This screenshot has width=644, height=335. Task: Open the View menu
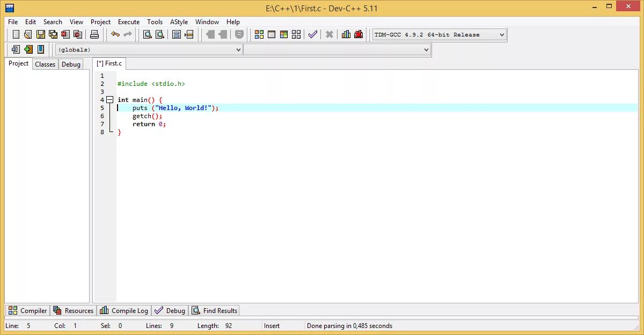pyautogui.click(x=77, y=22)
